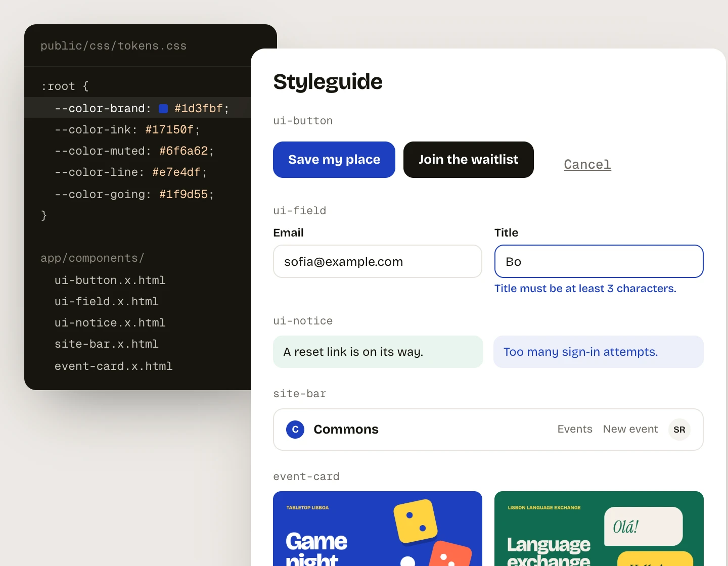This screenshot has width=728, height=566.
Task: Click the :root { selector line
Action: click(x=65, y=86)
